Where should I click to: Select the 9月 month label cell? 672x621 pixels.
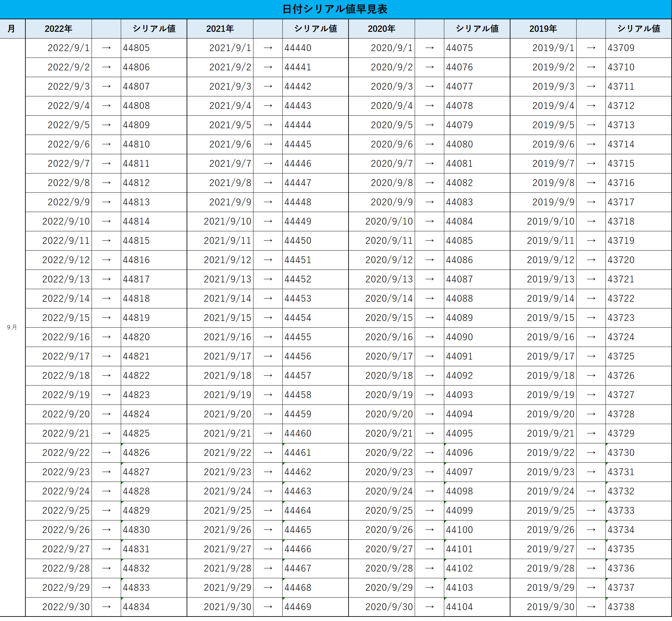click(13, 327)
